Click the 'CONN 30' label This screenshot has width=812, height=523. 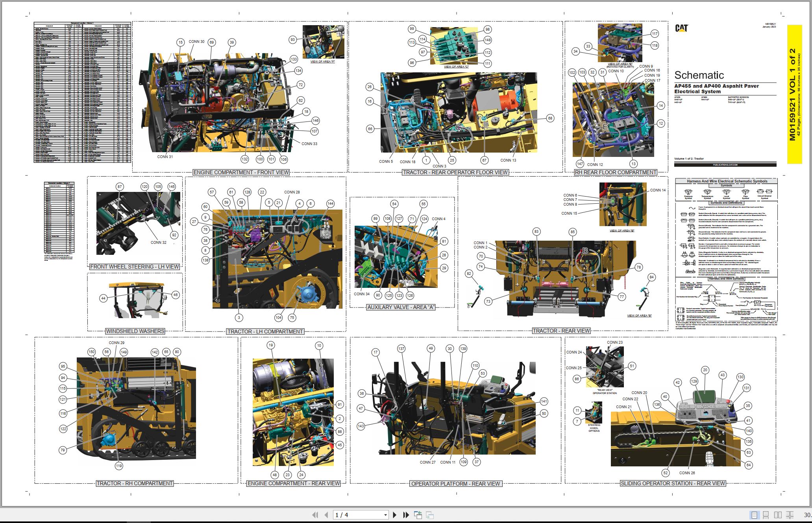pos(196,41)
